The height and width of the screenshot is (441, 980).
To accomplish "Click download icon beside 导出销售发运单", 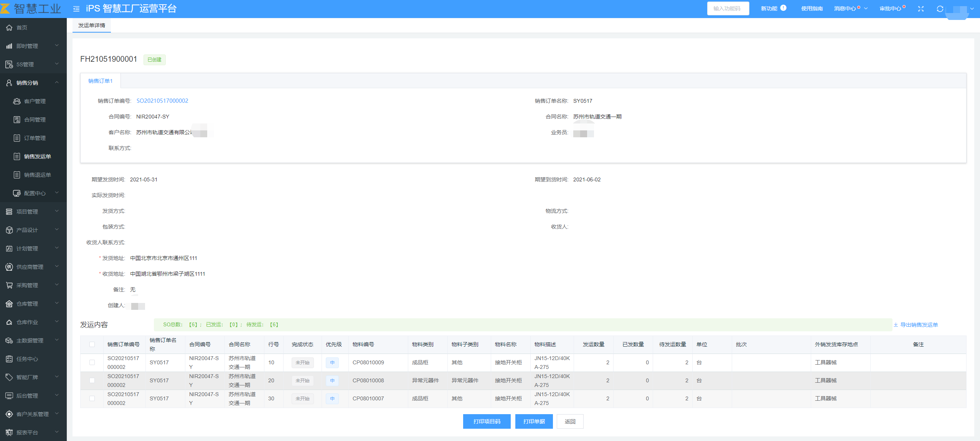I will click(x=896, y=325).
